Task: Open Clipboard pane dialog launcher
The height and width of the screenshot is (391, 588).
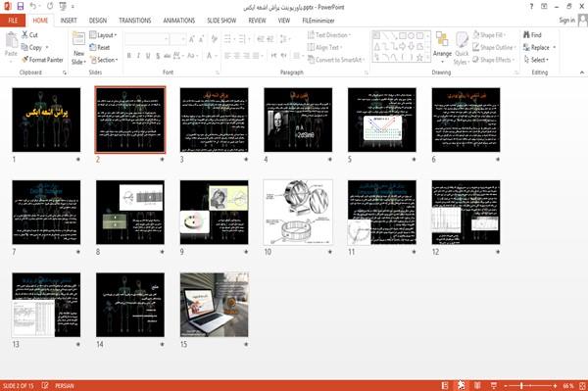Action: pyautogui.click(x=65, y=73)
